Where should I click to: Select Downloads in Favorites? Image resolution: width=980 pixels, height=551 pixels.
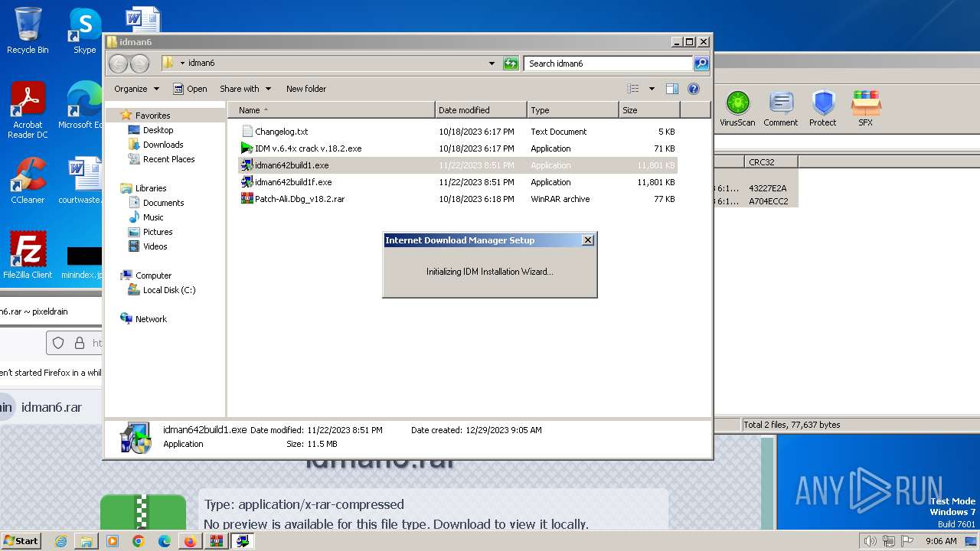(162, 145)
